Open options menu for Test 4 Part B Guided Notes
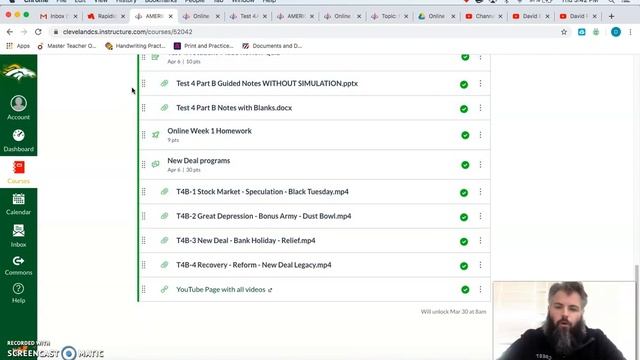This screenshot has width=640, height=360. (480, 83)
